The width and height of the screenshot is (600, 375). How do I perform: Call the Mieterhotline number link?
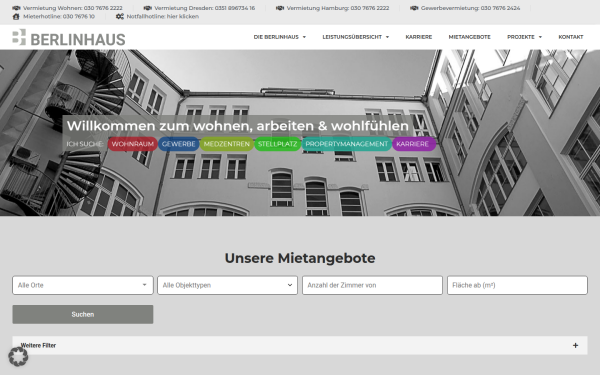click(59, 16)
